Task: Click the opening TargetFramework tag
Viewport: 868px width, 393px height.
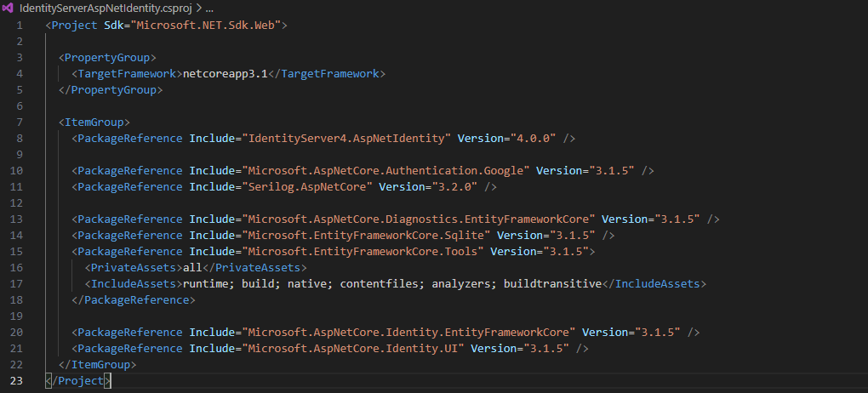Action: pyautogui.click(x=127, y=74)
